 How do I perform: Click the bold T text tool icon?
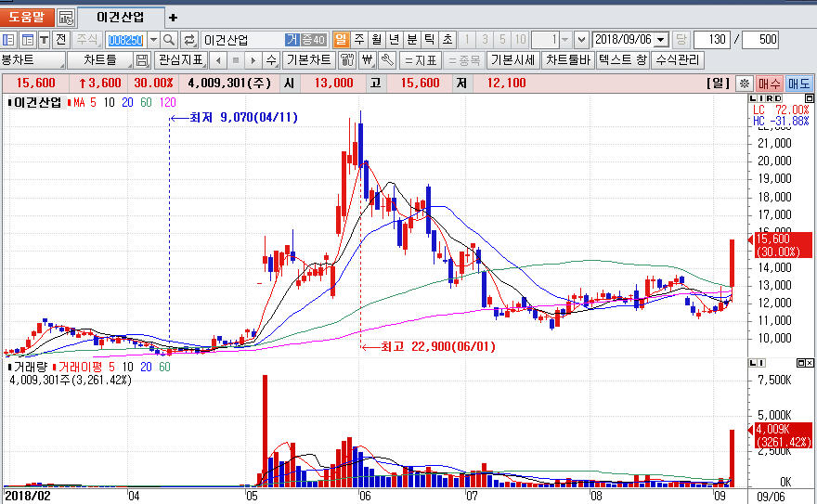click(44, 40)
